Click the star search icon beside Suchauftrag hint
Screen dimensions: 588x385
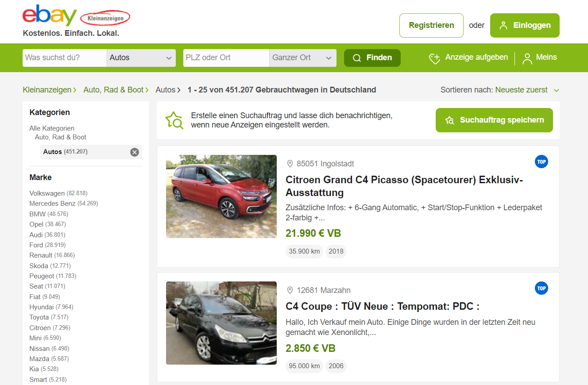coord(174,120)
